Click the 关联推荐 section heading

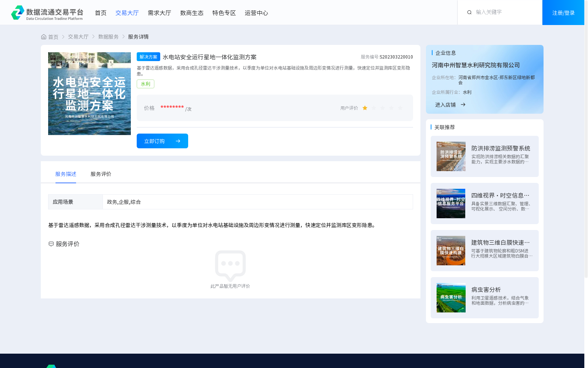445,127
